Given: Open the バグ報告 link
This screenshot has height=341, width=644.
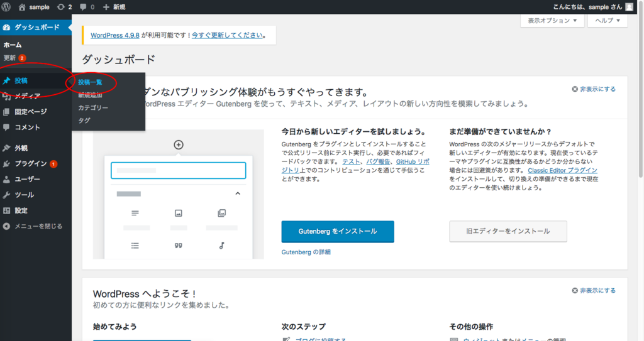Looking at the screenshot, I should click(378, 161).
